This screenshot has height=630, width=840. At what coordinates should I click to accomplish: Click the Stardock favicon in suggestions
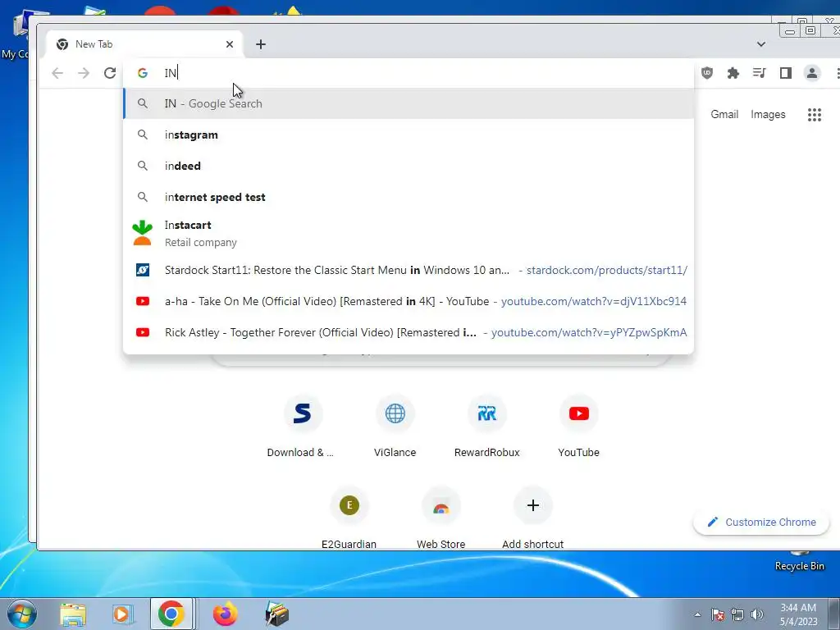click(x=143, y=270)
